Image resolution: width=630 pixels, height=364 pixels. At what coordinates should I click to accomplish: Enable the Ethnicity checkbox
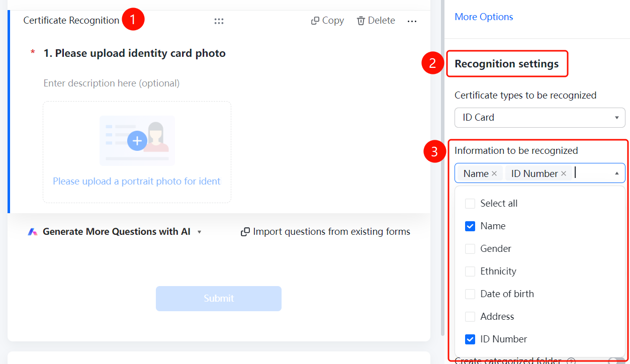[470, 271]
